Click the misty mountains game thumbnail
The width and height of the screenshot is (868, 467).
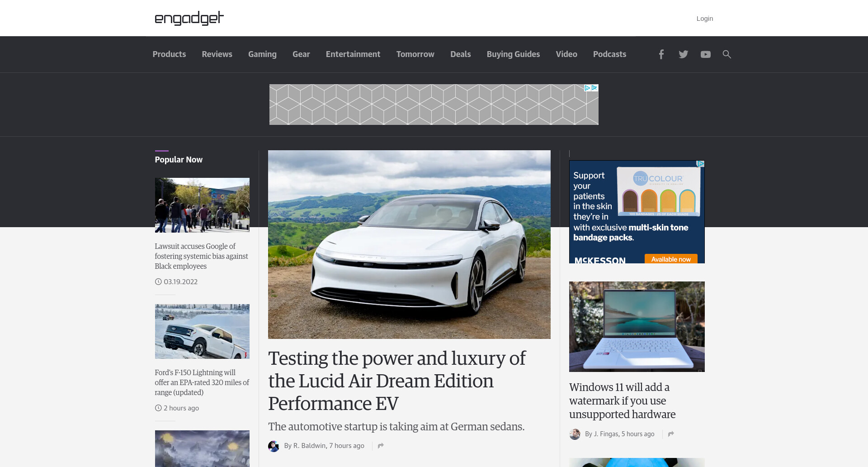pos(202,448)
